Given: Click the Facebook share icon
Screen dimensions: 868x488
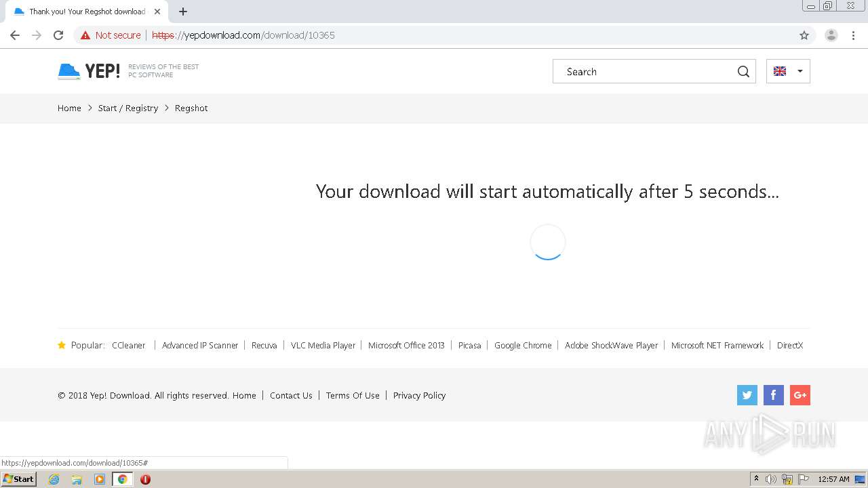Looking at the screenshot, I should [x=774, y=395].
